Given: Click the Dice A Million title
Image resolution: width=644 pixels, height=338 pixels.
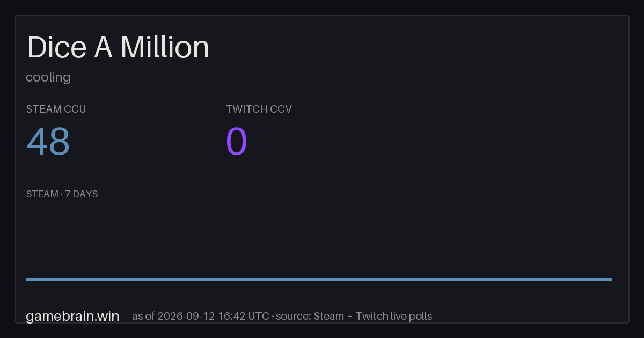Looking at the screenshot, I should point(118,47).
